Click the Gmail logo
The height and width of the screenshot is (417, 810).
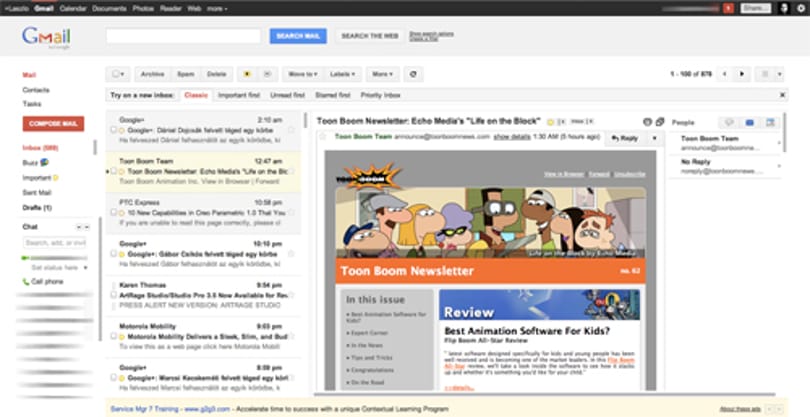click(46, 37)
